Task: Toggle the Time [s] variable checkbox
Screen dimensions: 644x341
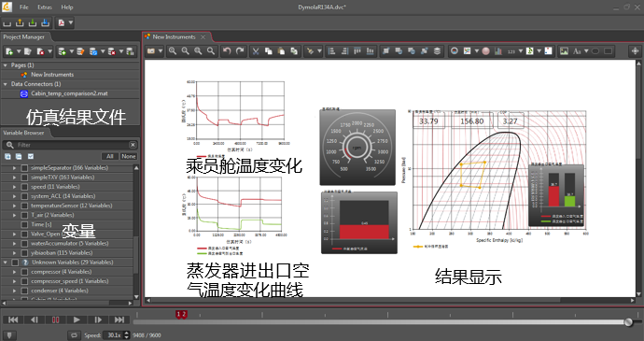Action: click(24, 224)
